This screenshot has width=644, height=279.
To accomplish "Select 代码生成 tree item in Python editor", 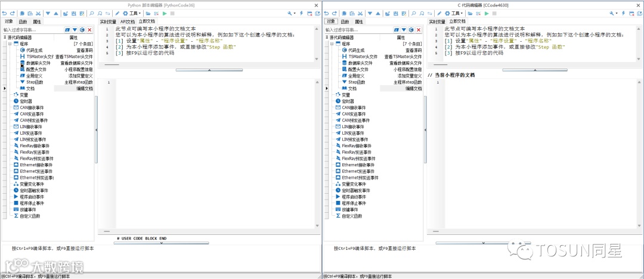I will [34, 49].
